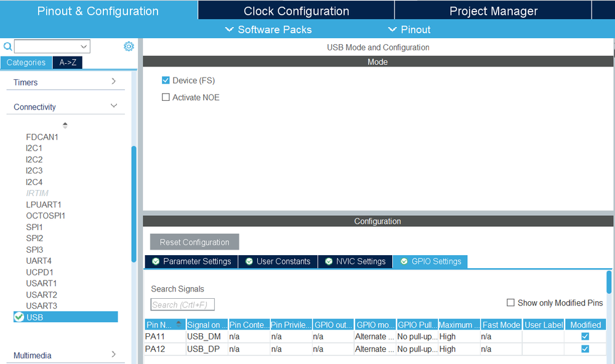Check Show only Modified Pins
This screenshot has height=364, width=615.
click(510, 303)
